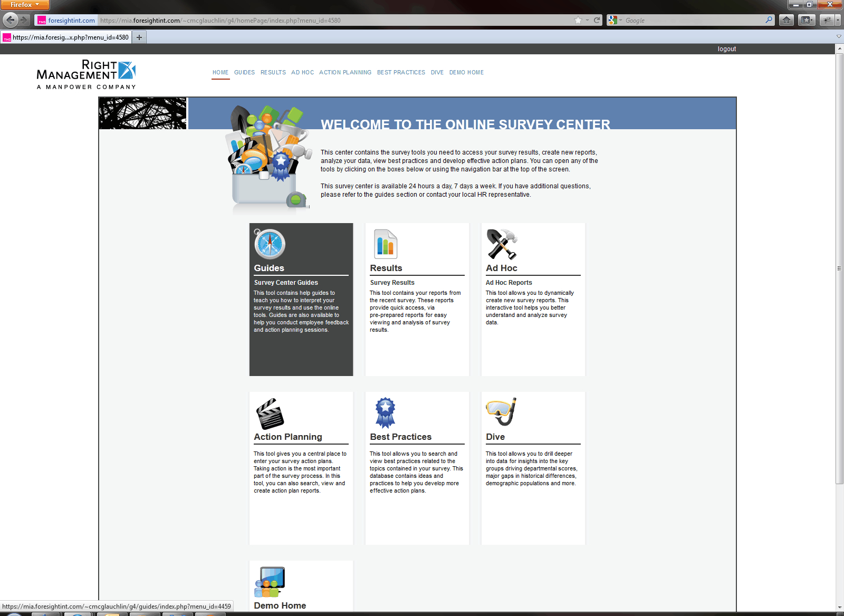Show the list of all tabs
844x616 pixels.
[839, 36]
